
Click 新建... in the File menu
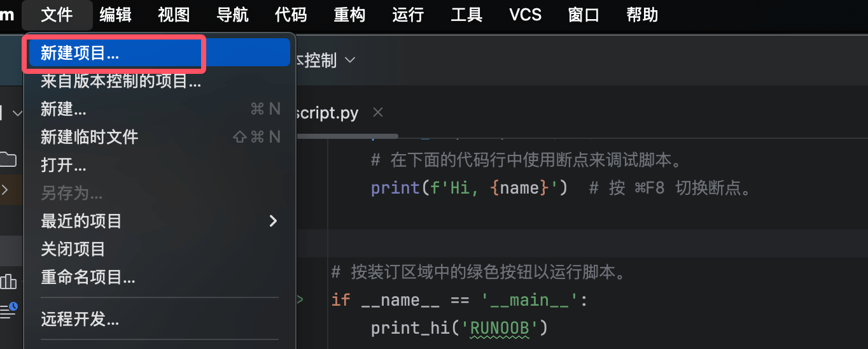[64, 110]
